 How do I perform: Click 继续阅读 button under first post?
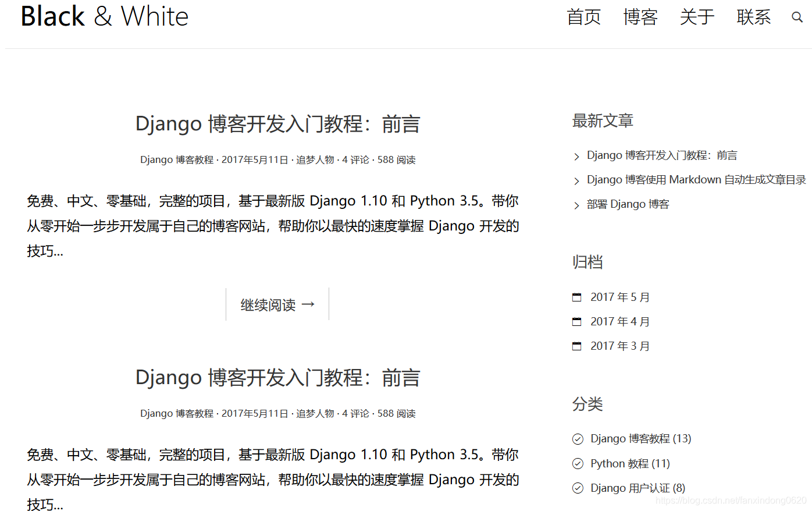(x=277, y=304)
